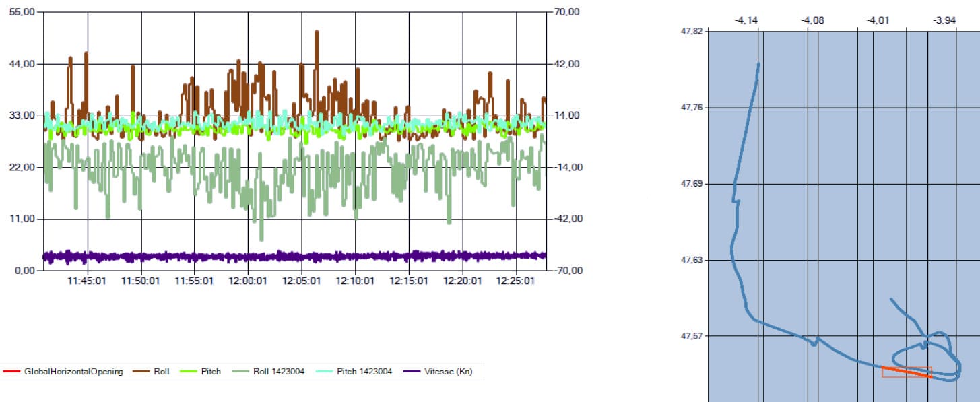The height and width of the screenshot is (402, 980).
Task: Click the 12:10:01 time axis label
Action: click(355, 281)
